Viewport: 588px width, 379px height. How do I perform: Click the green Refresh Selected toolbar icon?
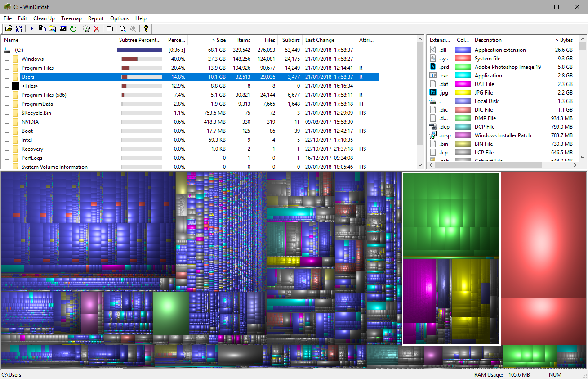pos(73,29)
